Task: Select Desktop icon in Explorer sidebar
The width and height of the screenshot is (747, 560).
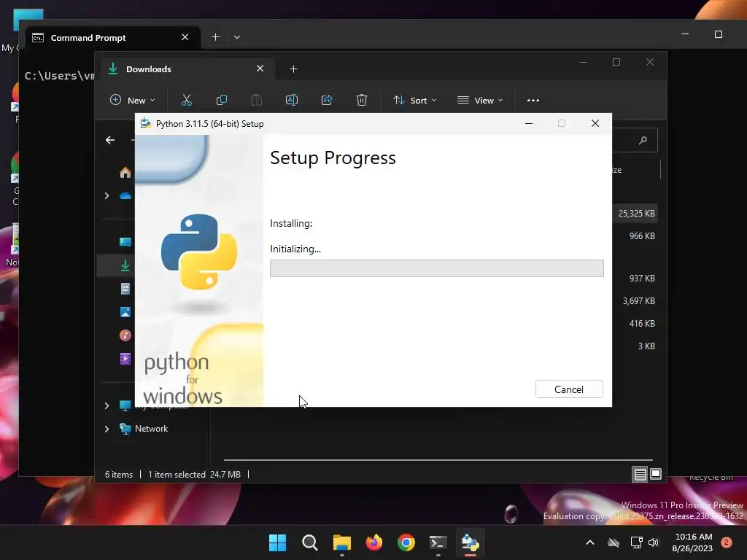Action: coord(125,242)
